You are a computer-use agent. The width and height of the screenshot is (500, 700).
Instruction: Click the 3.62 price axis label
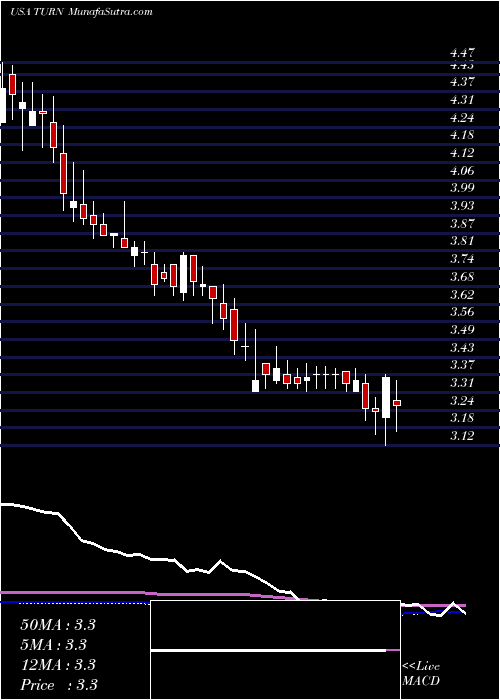point(462,294)
